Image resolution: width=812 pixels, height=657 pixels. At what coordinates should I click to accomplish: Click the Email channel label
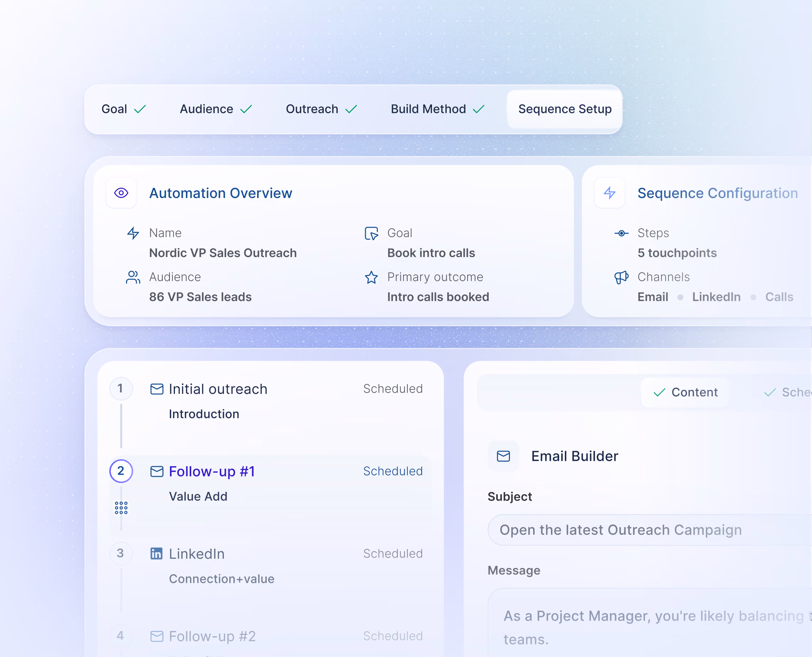(x=653, y=297)
